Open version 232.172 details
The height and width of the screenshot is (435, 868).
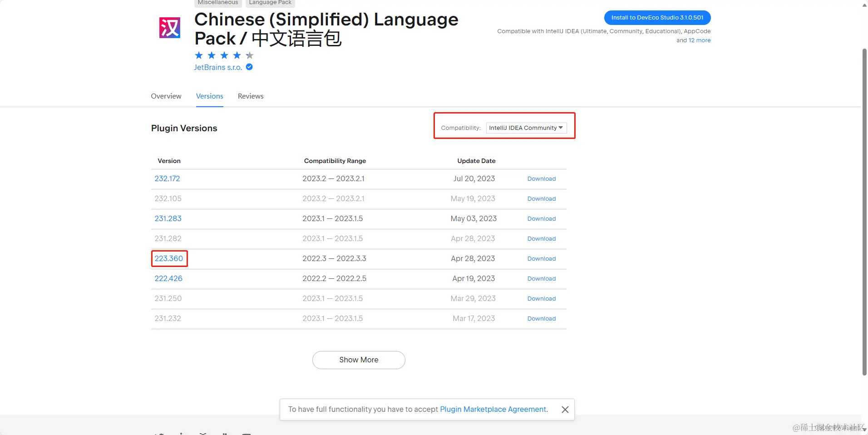pyautogui.click(x=167, y=179)
